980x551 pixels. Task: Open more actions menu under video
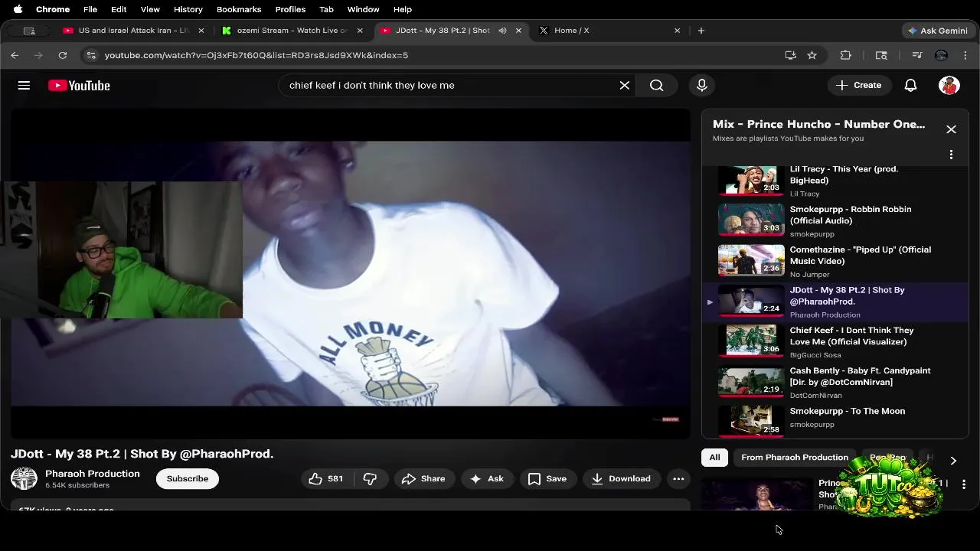(678, 478)
